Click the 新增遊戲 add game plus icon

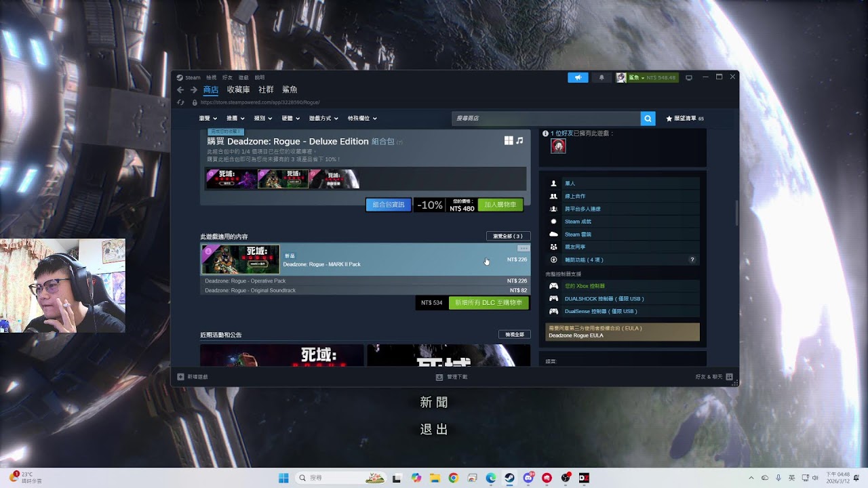pos(180,377)
